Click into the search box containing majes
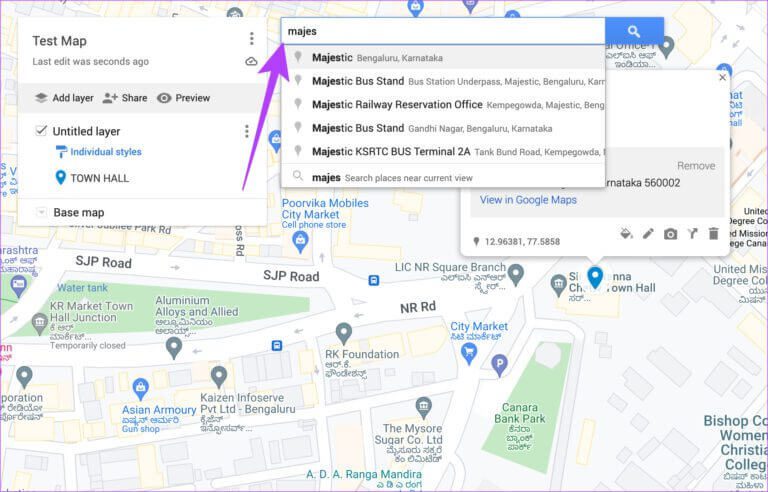Screen dimensions: 768x492 pyautogui.click(x=443, y=31)
